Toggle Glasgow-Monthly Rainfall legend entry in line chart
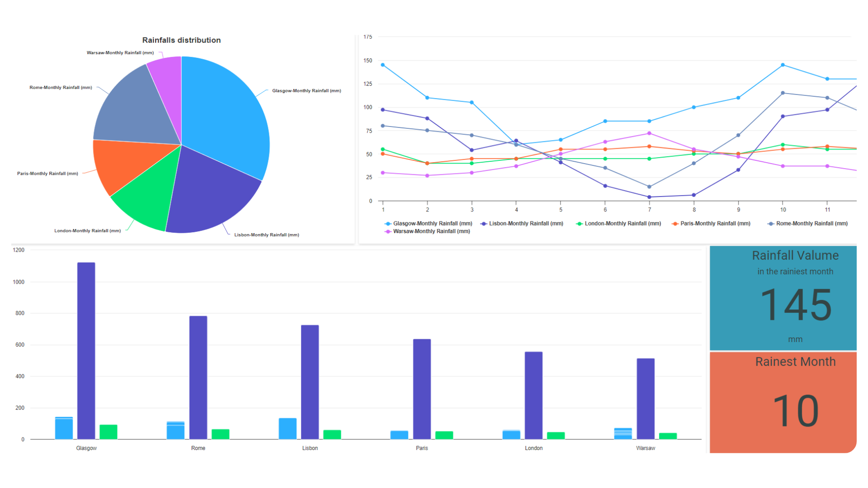Viewport: 868px width, 488px height. [428, 224]
